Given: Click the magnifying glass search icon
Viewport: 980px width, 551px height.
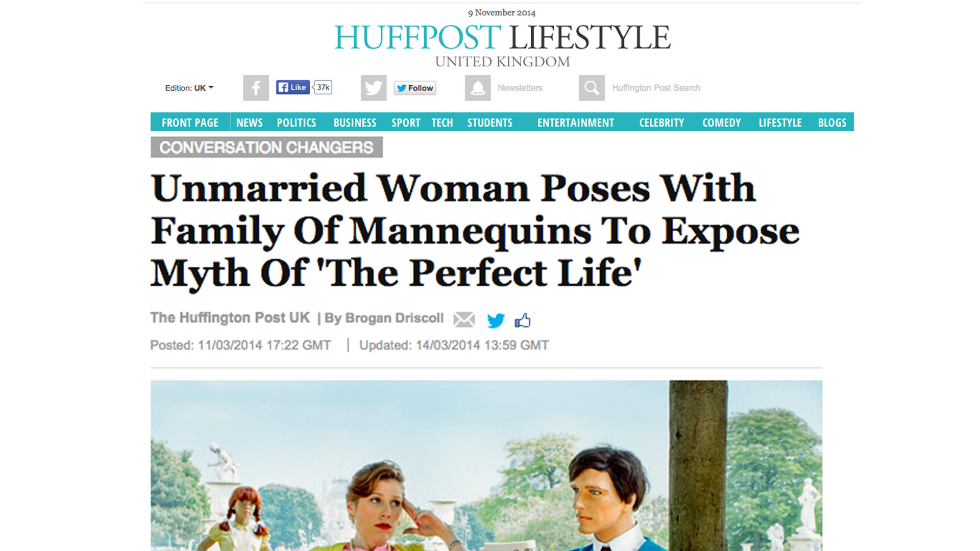Looking at the screenshot, I should pyautogui.click(x=592, y=88).
